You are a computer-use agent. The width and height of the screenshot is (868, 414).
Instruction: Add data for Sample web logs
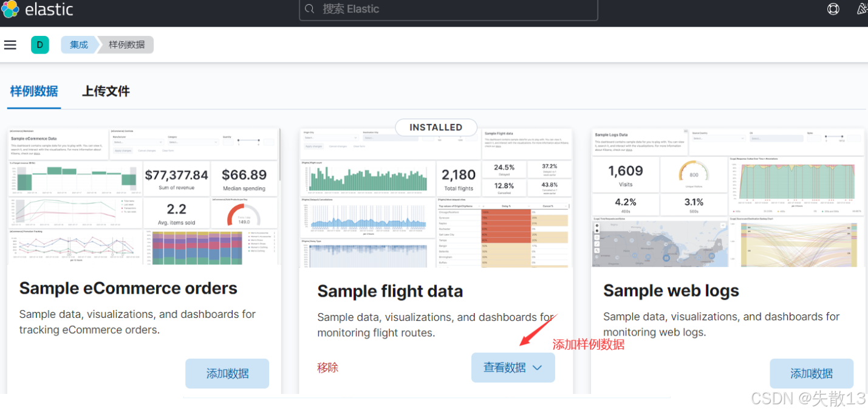pyautogui.click(x=812, y=373)
